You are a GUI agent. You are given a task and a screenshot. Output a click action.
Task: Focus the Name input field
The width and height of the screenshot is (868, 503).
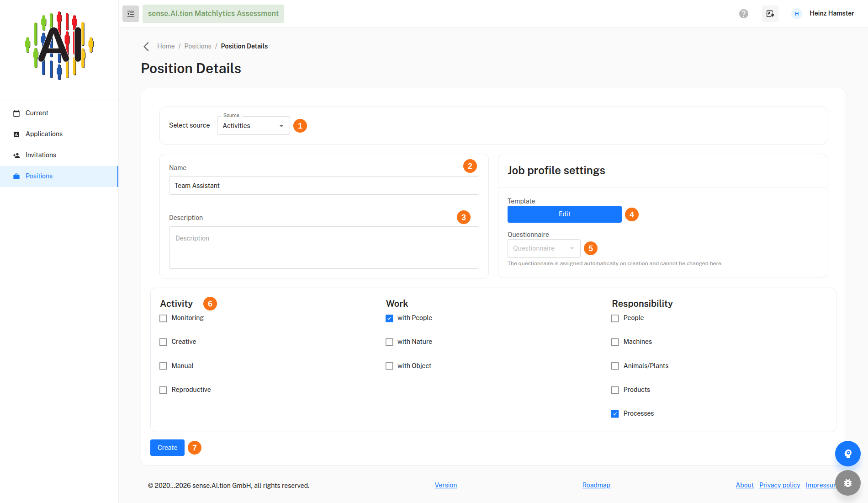[x=324, y=186]
